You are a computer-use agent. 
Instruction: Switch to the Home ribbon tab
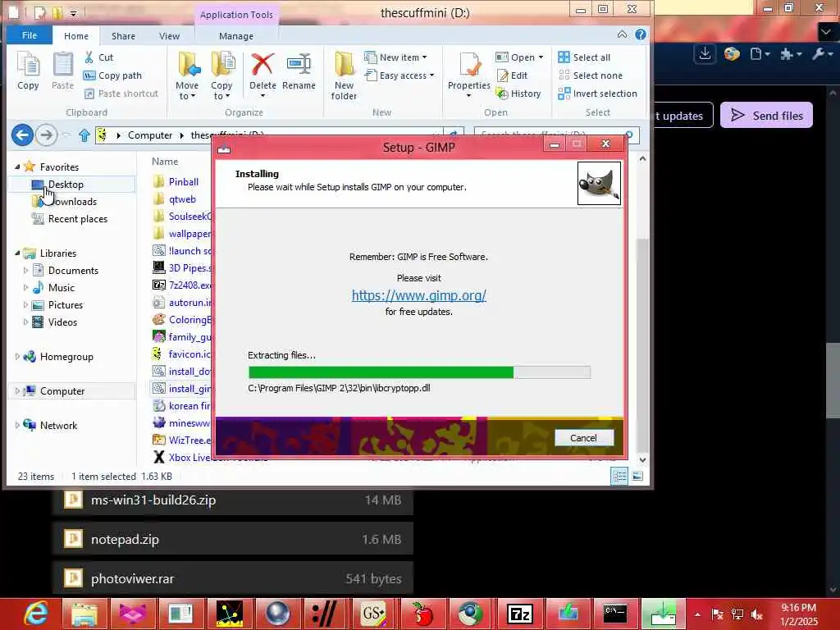pyautogui.click(x=76, y=36)
